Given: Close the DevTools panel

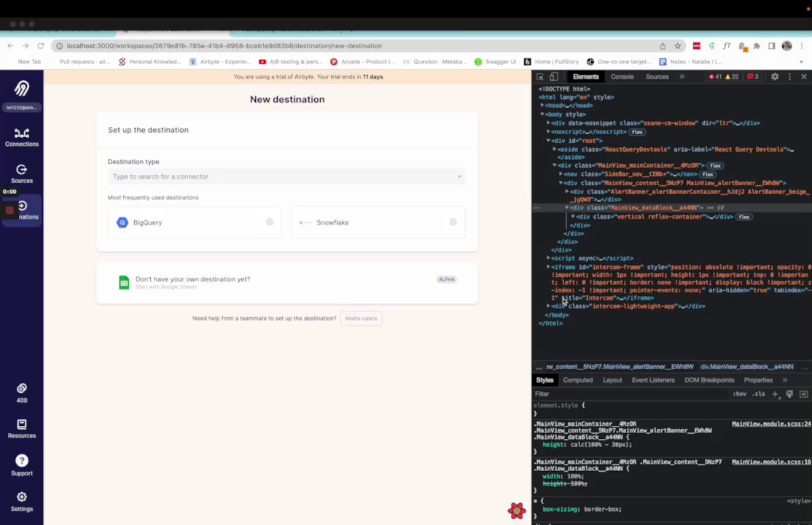Looking at the screenshot, I should point(804,77).
